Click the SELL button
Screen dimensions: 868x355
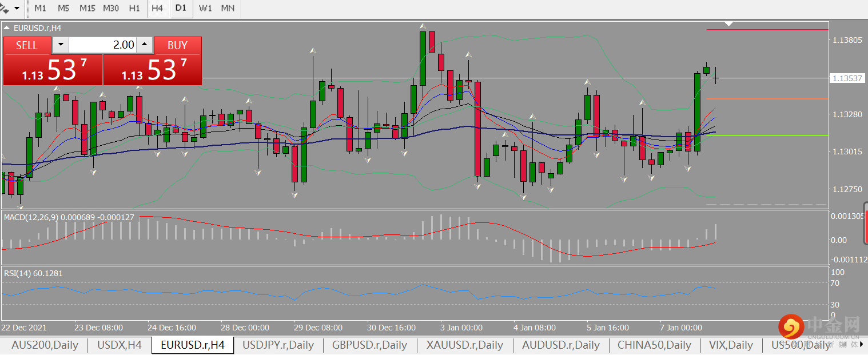[27, 45]
